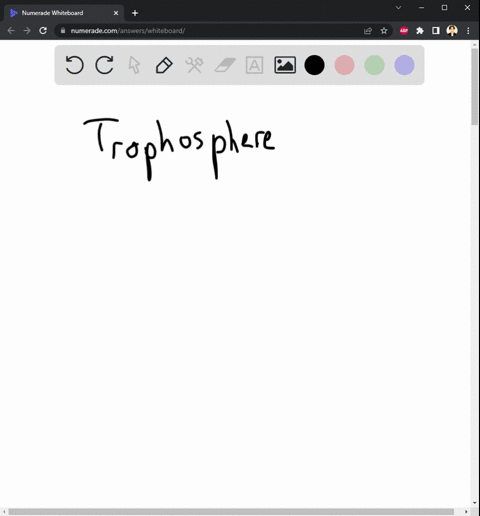Image resolution: width=480 pixels, height=516 pixels.
Task: Open the browser extensions puzzle menu
Action: click(420, 31)
